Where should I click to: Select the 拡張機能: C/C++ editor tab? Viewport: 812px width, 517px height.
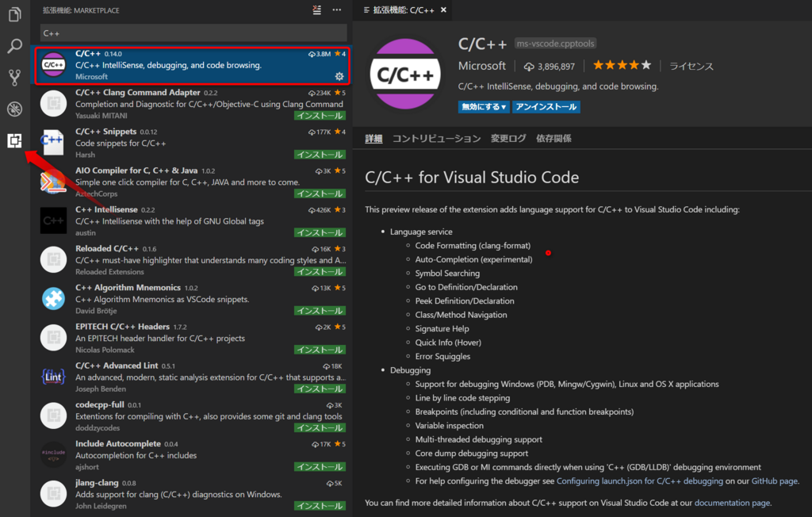pyautogui.click(x=403, y=10)
